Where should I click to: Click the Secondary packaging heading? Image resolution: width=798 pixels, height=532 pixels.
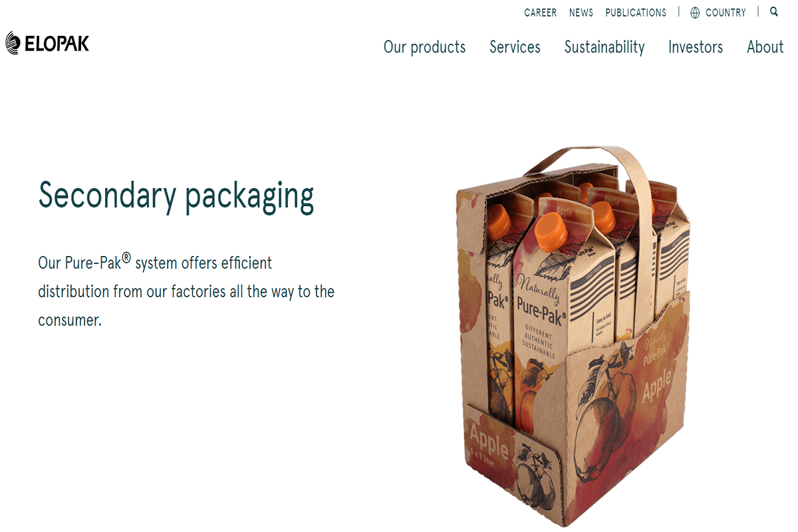tap(176, 196)
